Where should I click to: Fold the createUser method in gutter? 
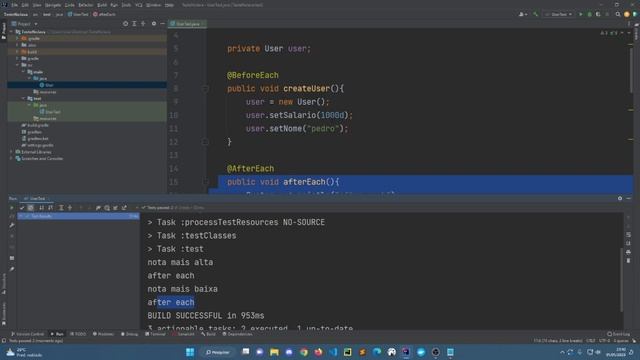[x=205, y=89]
